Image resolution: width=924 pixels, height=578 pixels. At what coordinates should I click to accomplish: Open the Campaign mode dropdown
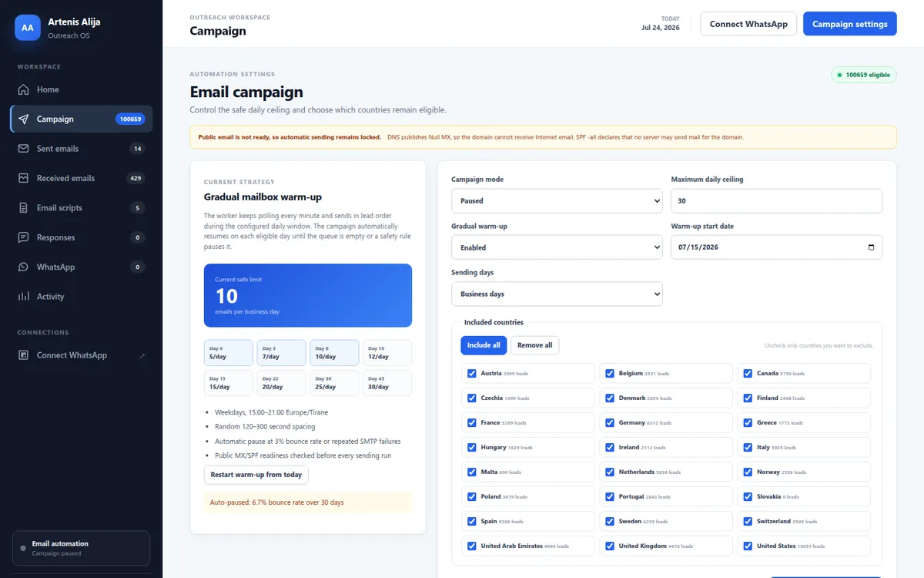point(557,200)
